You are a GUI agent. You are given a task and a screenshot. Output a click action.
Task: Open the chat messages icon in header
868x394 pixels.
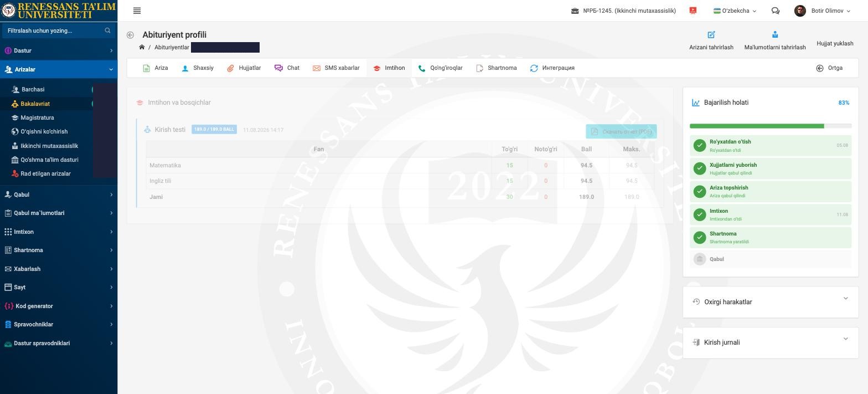[x=776, y=11]
